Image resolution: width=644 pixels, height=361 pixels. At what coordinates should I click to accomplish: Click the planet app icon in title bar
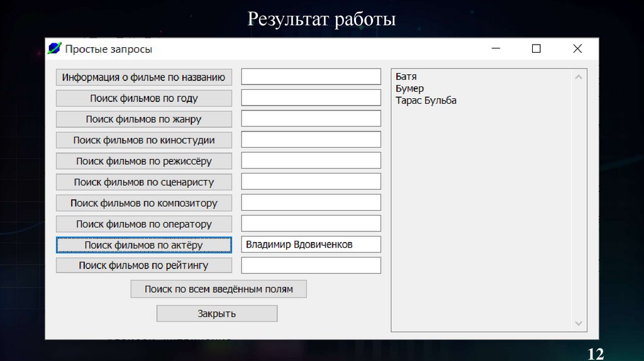[55, 48]
